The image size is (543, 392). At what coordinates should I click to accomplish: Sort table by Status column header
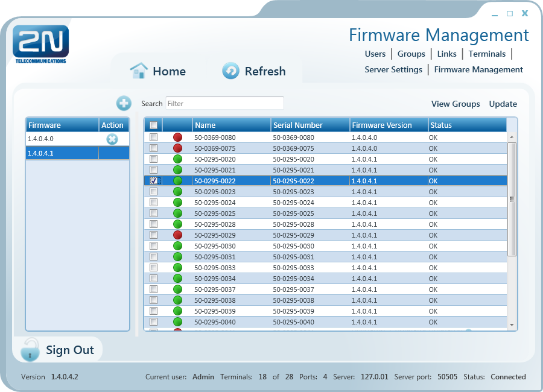(467, 125)
